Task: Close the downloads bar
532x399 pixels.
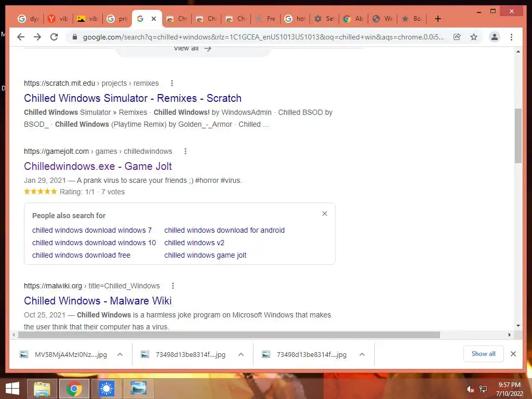Action: 513,354
